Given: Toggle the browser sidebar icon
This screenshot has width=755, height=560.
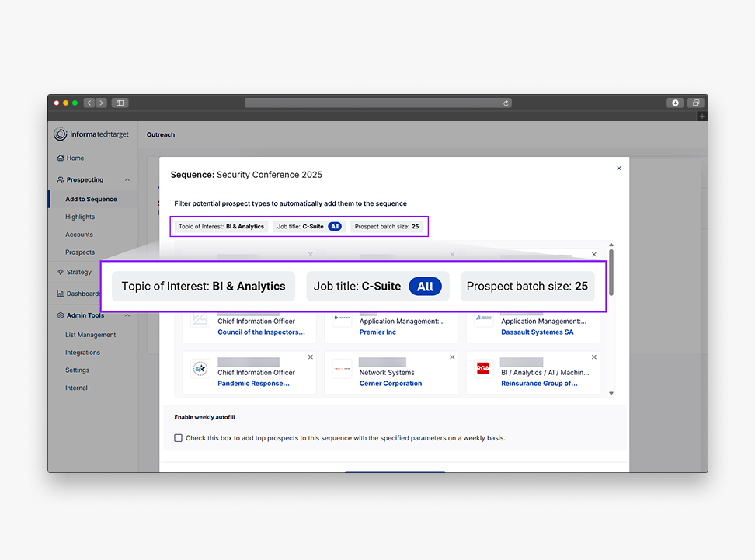Looking at the screenshot, I should [120, 103].
